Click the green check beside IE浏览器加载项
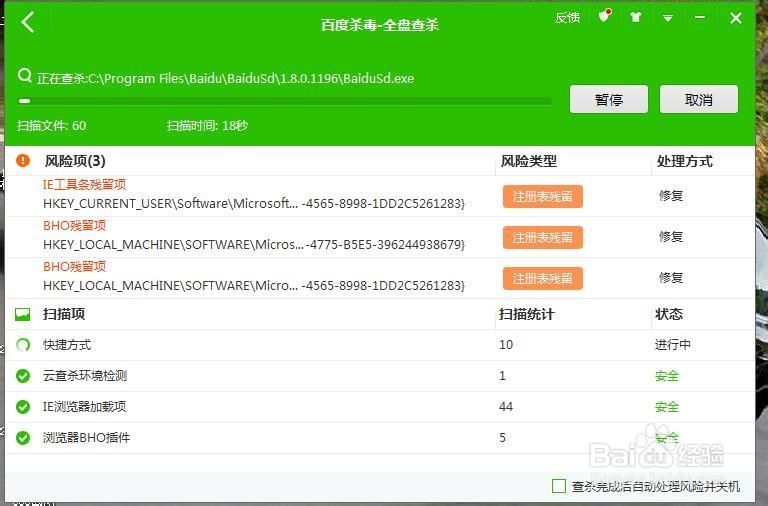This screenshot has width=768, height=506. click(23, 407)
